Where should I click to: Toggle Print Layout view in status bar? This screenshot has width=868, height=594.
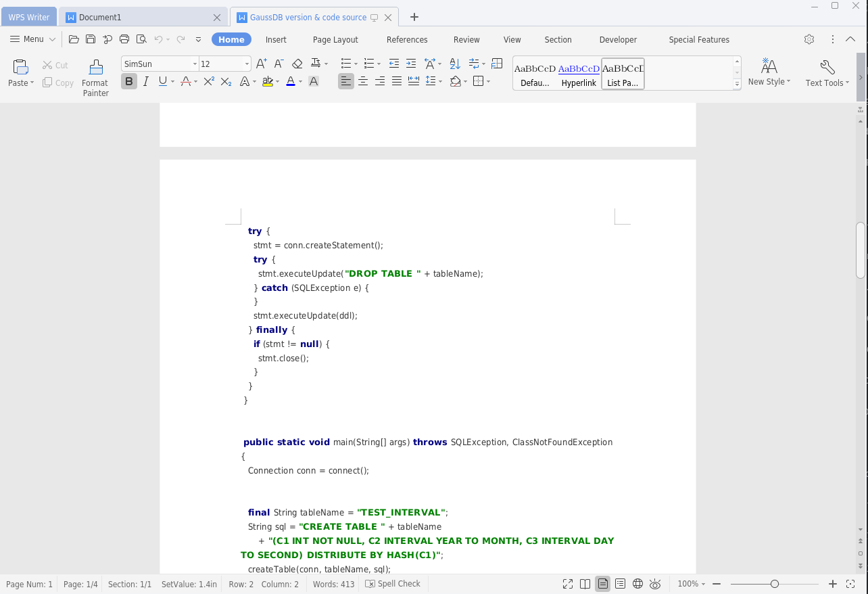click(602, 584)
